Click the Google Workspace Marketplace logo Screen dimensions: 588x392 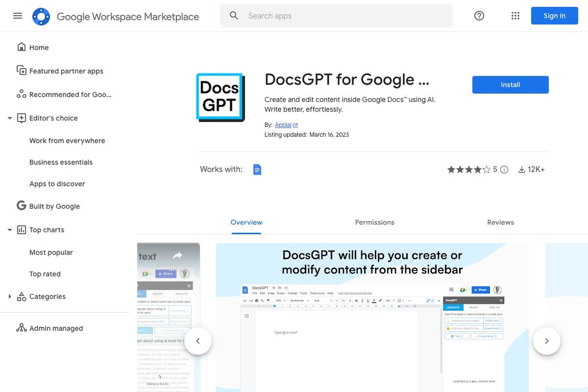(41, 16)
